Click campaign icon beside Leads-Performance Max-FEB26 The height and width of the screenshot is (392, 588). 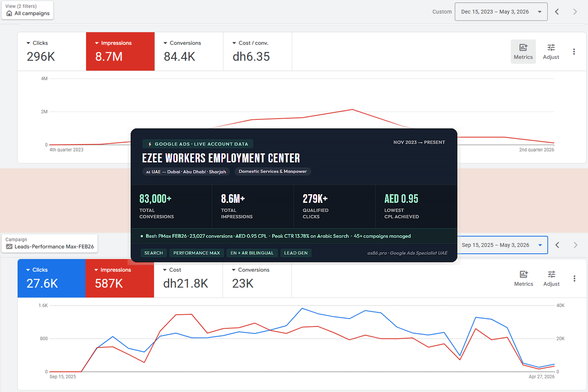point(9,247)
